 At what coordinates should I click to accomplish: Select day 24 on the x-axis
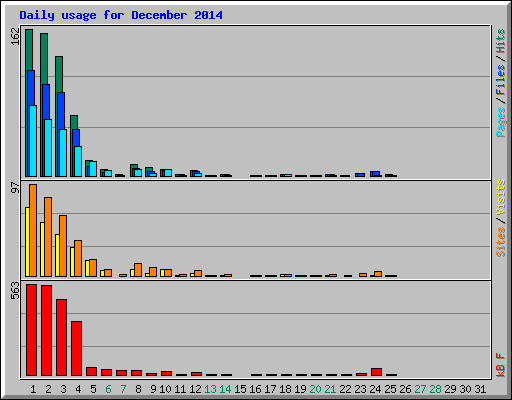[375, 389]
